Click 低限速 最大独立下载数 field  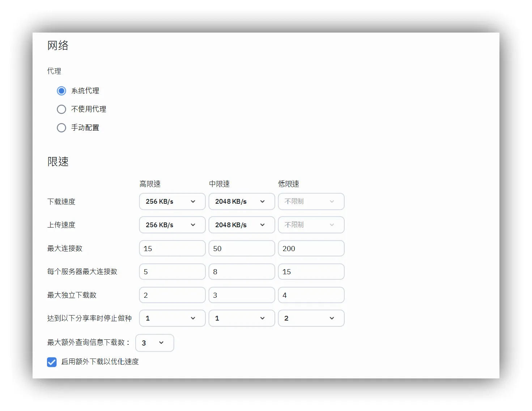coord(311,295)
